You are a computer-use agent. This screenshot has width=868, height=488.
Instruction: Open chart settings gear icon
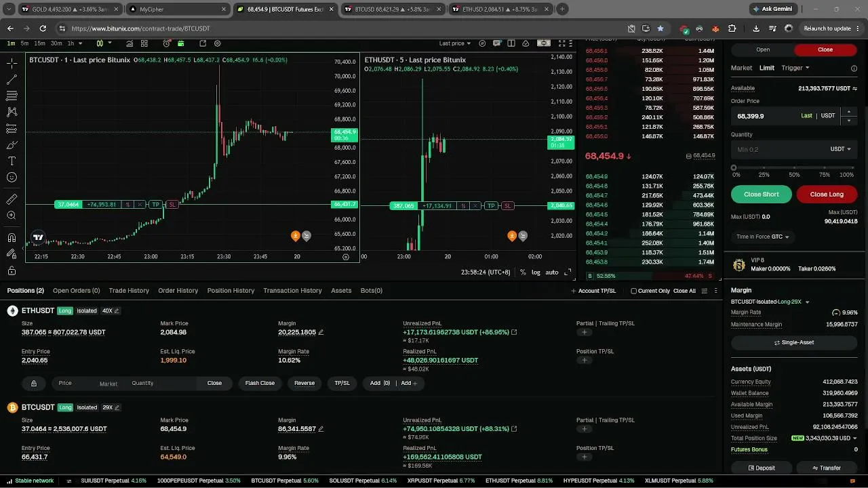coord(218,43)
